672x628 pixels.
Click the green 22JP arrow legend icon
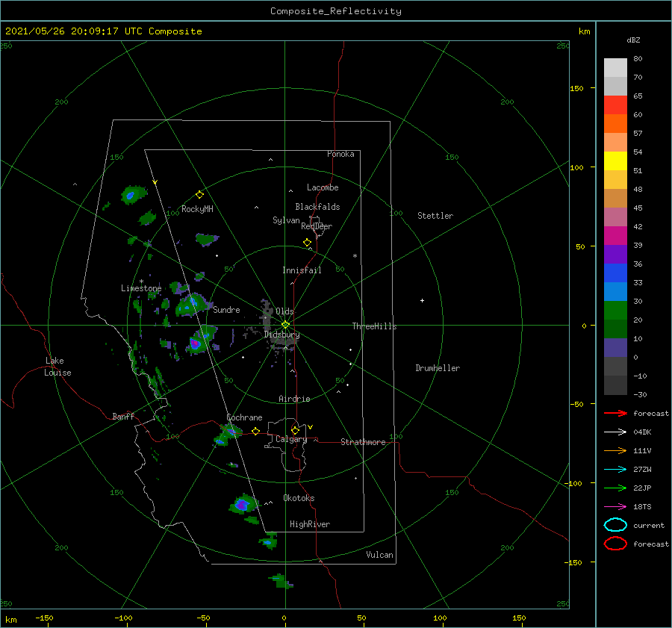click(615, 488)
